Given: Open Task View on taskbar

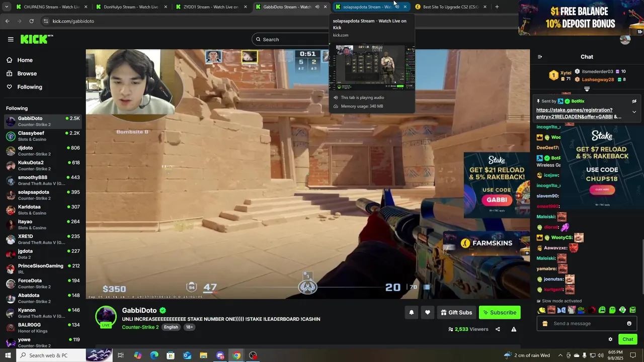Looking at the screenshot, I should (121, 355).
